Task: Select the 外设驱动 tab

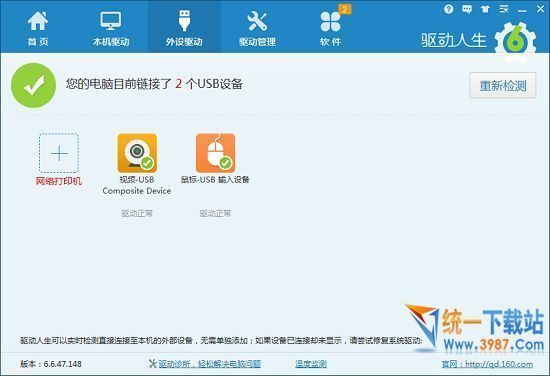Action: tap(184, 28)
